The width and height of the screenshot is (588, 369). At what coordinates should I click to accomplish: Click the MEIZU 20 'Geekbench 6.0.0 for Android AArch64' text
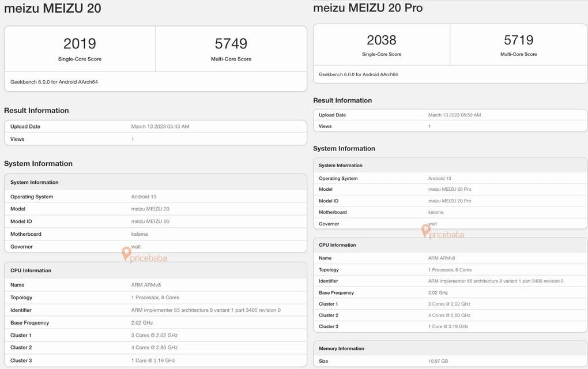(54, 82)
